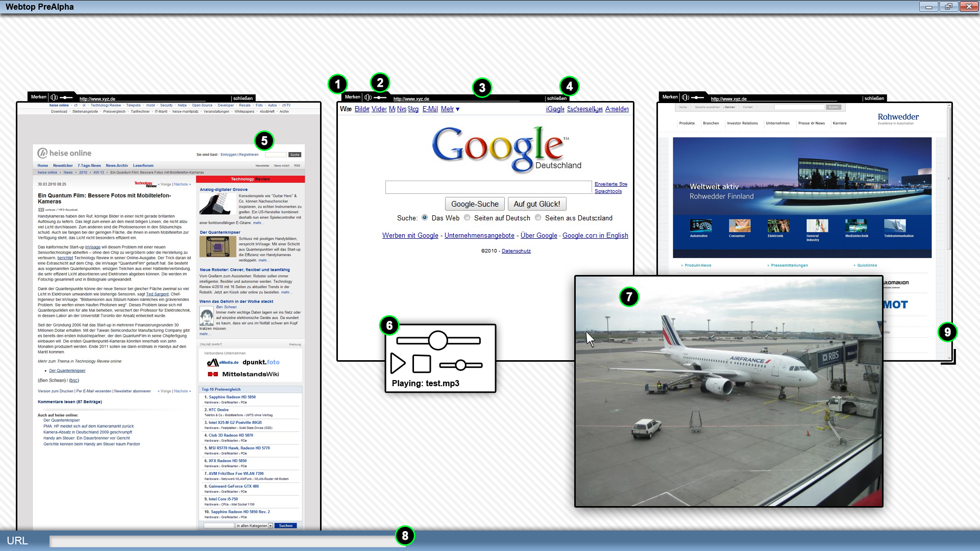Click speaker icon on Rohwedder window tab
The height and width of the screenshot is (551, 980).
[685, 97]
